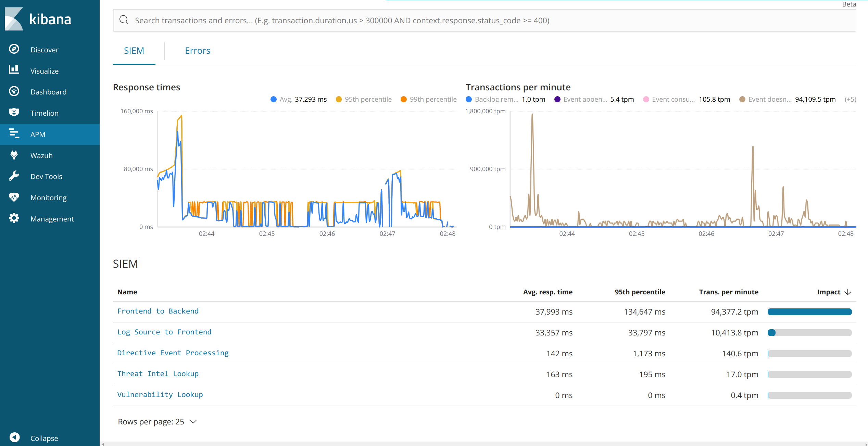Open Monitoring via the heartbeat icon
Image resolution: width=868 pixels, height=446 pixels.
tap(14, 197)
